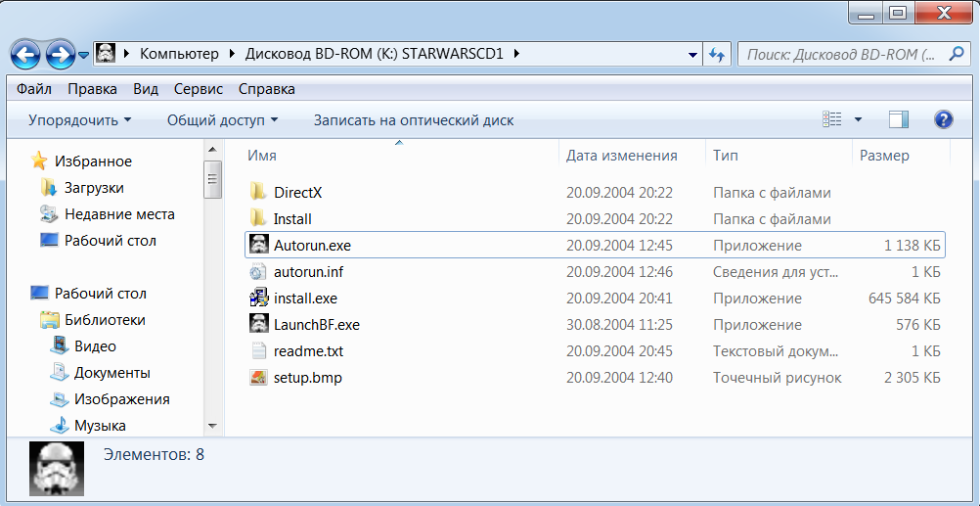Screen dimensions: 980x506
Task: Click the install.exe installer icon
Action: pos(258,298)
